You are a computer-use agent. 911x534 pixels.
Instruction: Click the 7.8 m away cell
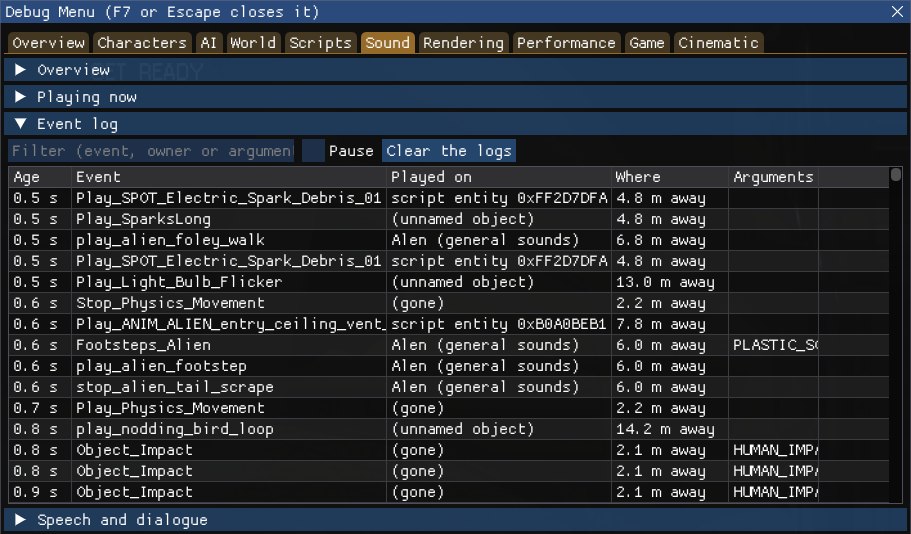pyautogui.click(x=670, y=324)
